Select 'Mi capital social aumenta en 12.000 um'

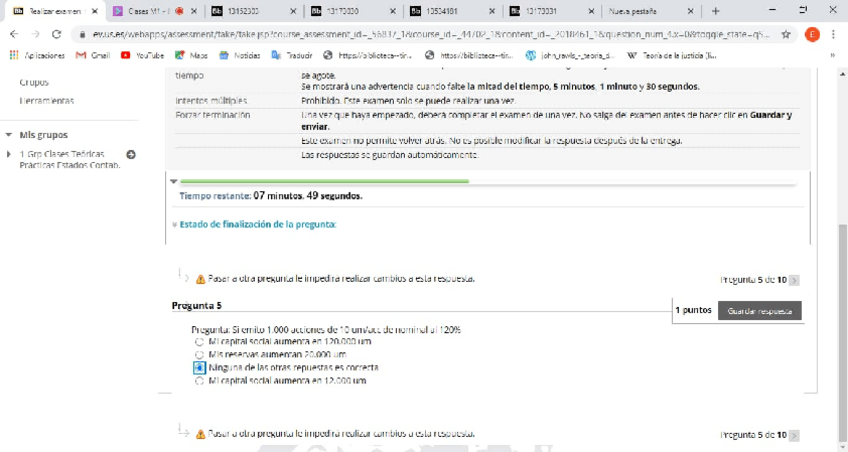[x=199, y=381]
